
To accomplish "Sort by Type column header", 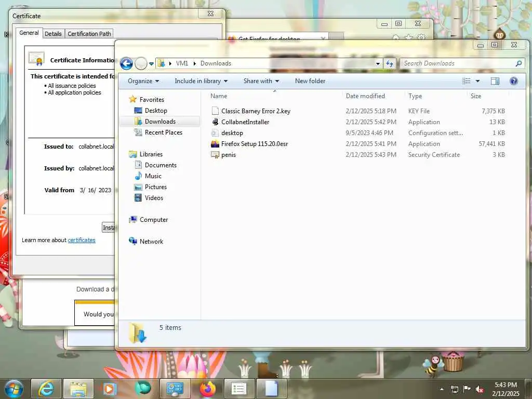I will [x=415, y=96].
